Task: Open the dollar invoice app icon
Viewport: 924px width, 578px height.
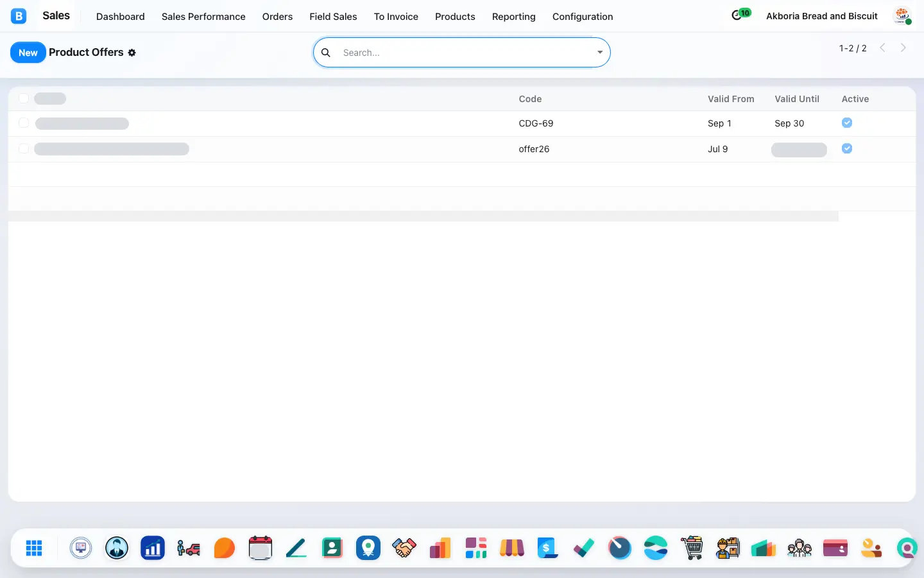Action: tap(548, 548)
